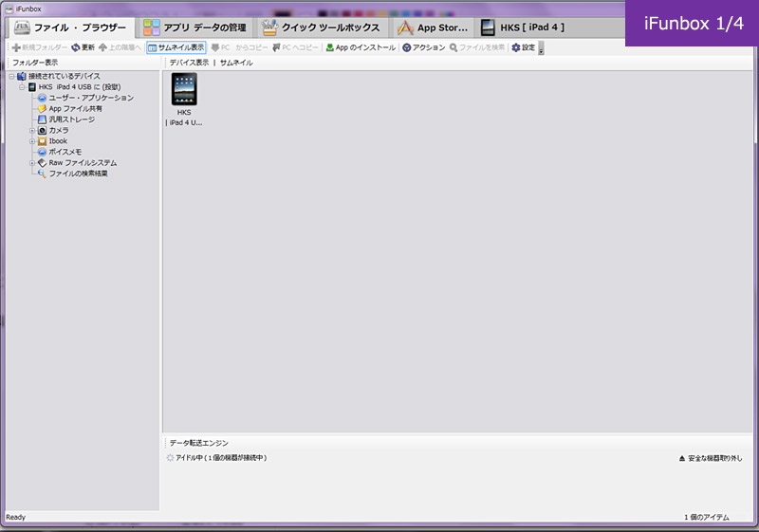Select 接続されているデバイス in the folder tree

point(64,77)
